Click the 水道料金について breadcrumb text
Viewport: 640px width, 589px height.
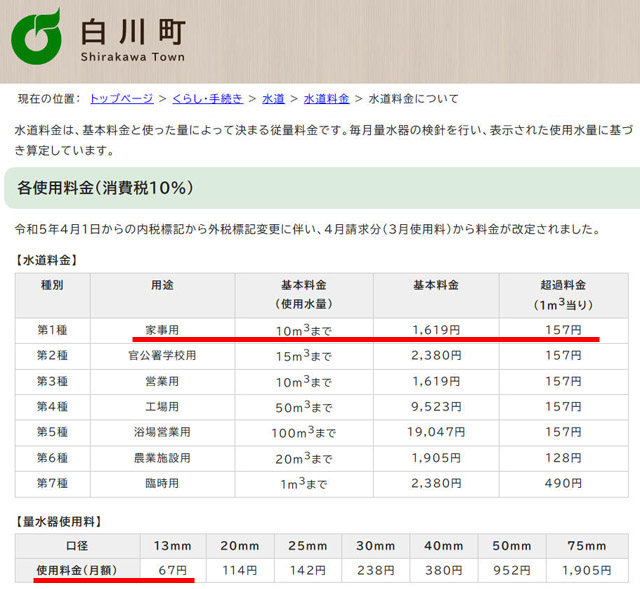(x=413, y=98)
